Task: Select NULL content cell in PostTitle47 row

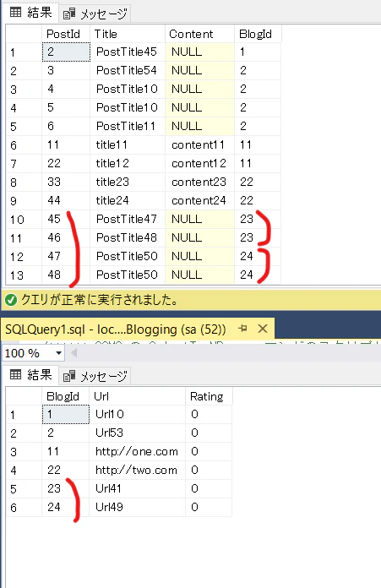Action: [199, 219]
